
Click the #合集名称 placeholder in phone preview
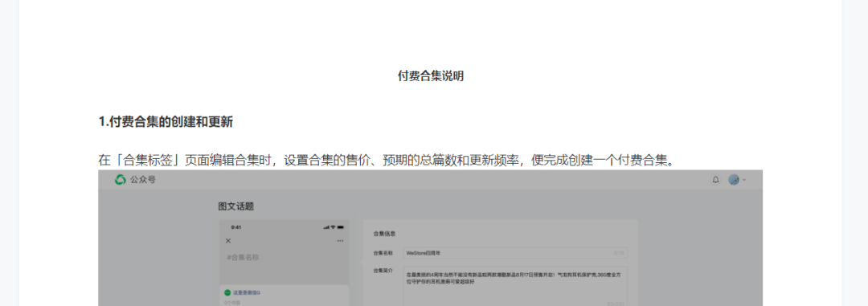click(x=243, y=257)
